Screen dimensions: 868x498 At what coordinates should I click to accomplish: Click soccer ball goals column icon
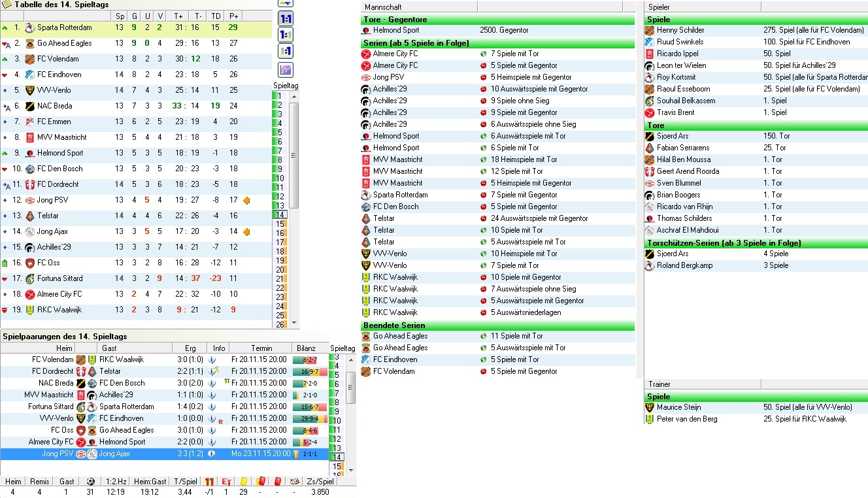point(90,482)
